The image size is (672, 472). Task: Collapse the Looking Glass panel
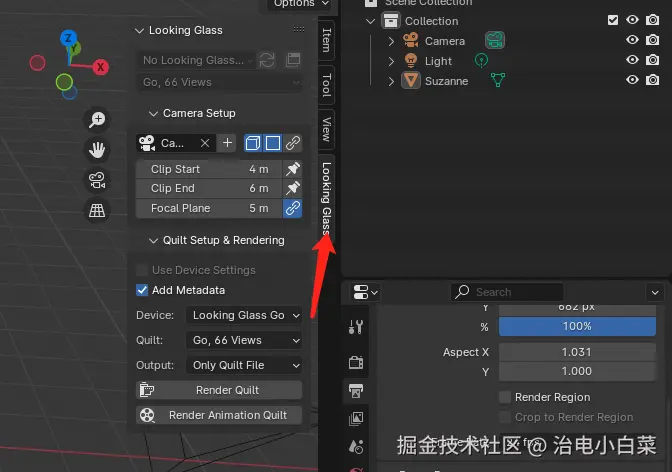[x=139, y=30]
